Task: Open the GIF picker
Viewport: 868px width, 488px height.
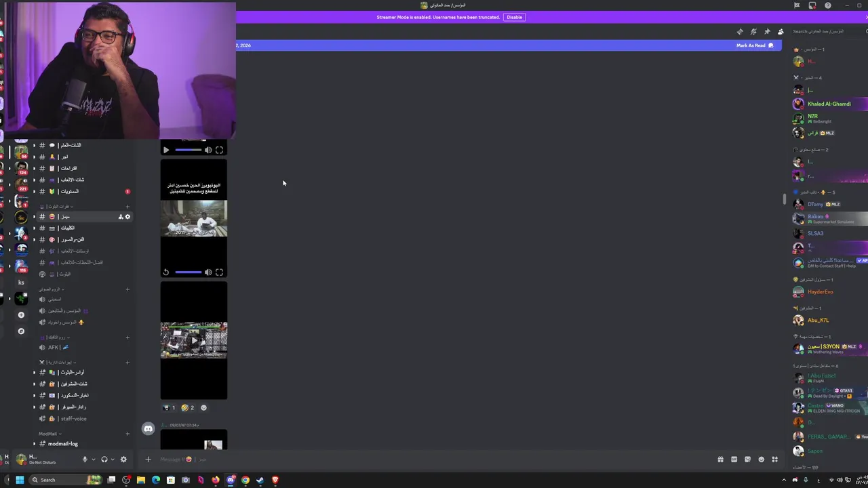Action: (734, 460)
